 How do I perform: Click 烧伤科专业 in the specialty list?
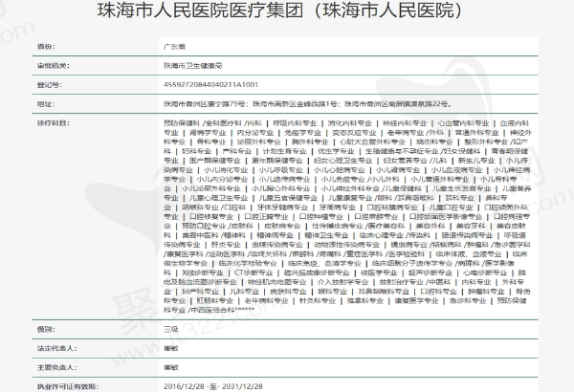click(434, 142)
